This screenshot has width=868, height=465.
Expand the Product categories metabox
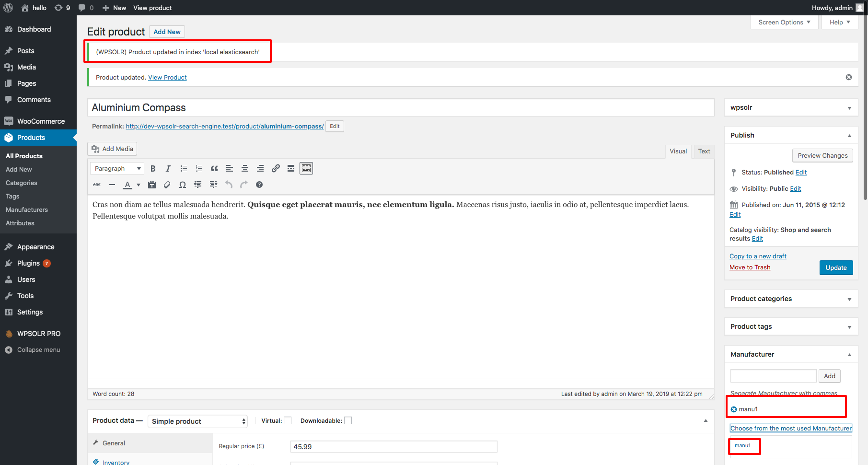point(849,299)
